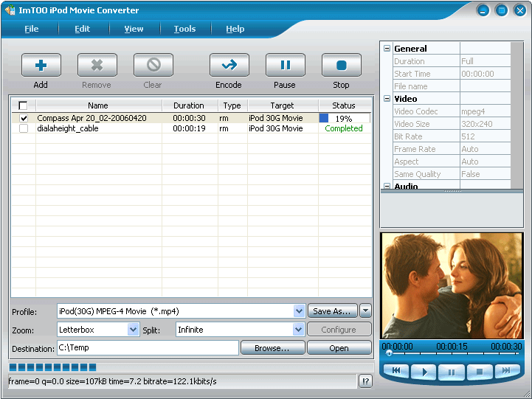The image size is (532, 399).
Task: Open the Tools menu
Action: 184,29
